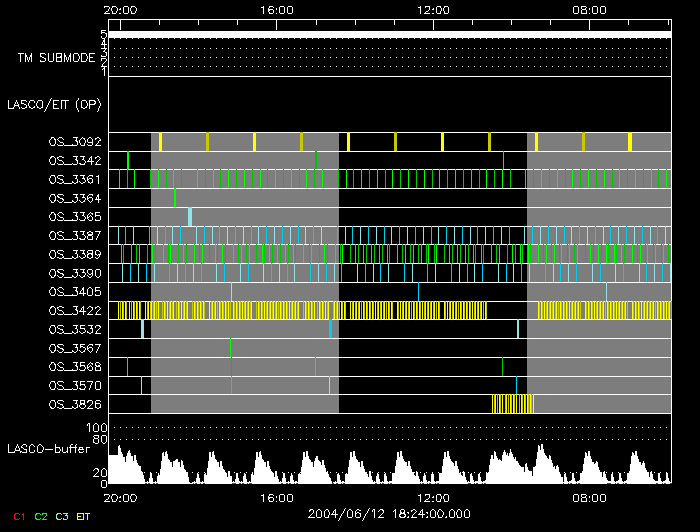Select the C3 legend entry
The height and width of the screenshot is (532, 700).
point(62,516)
